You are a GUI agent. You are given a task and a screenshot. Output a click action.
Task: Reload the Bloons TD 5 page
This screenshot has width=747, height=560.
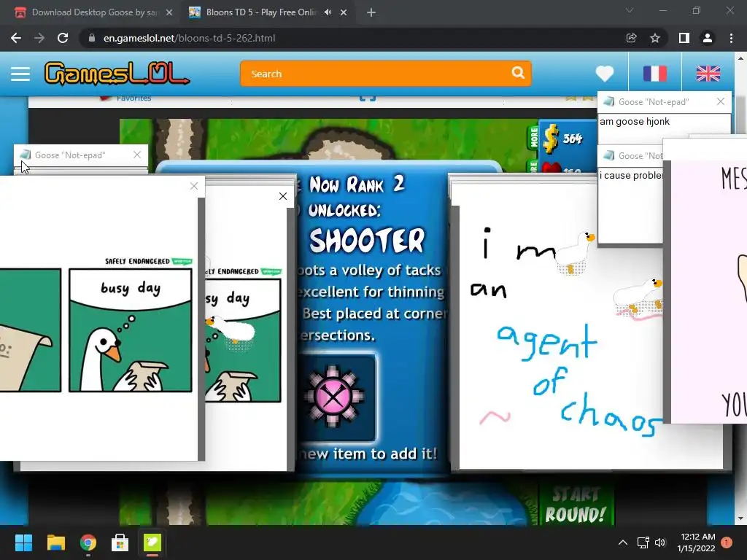click(63, 38)
